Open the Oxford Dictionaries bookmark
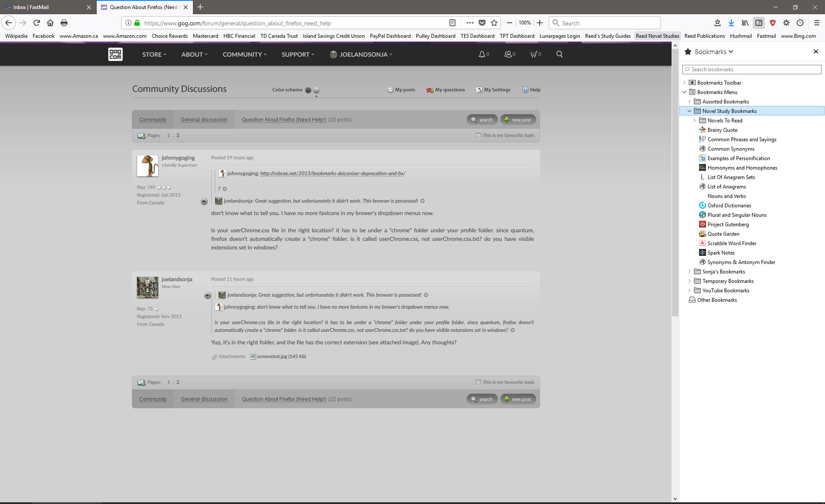 pyautogui.click(x=729, y=205)
